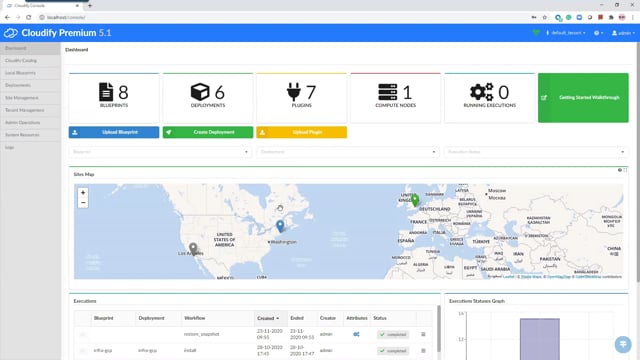Click completed status of install row
640x360 pixels.
click(393, 351)
